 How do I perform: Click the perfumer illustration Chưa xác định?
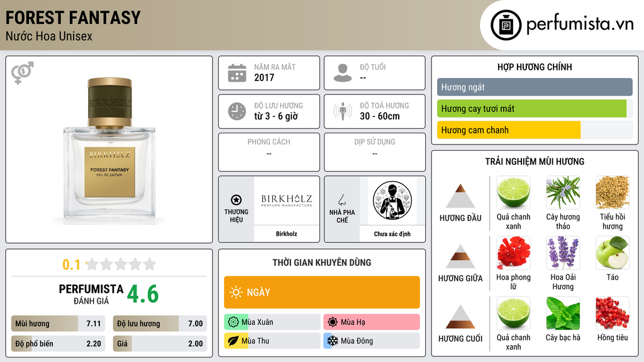pyautogui.click(x=392, y=200)
